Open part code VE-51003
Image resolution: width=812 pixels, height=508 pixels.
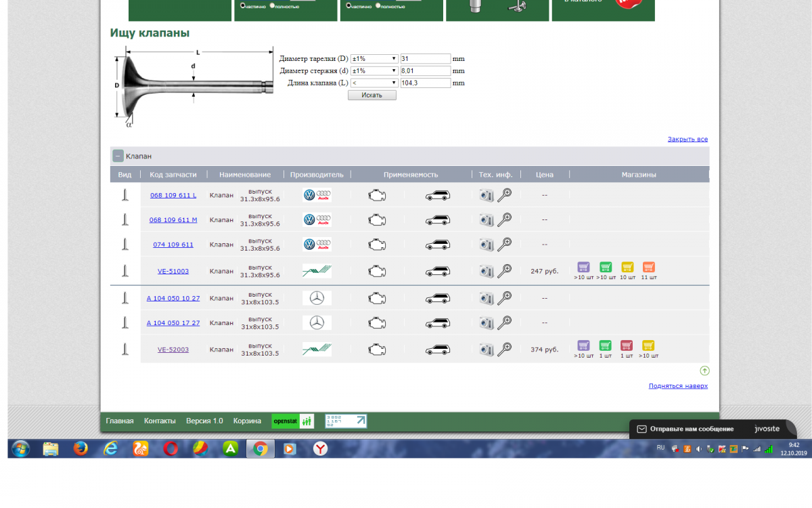click(x=173, y=271)
